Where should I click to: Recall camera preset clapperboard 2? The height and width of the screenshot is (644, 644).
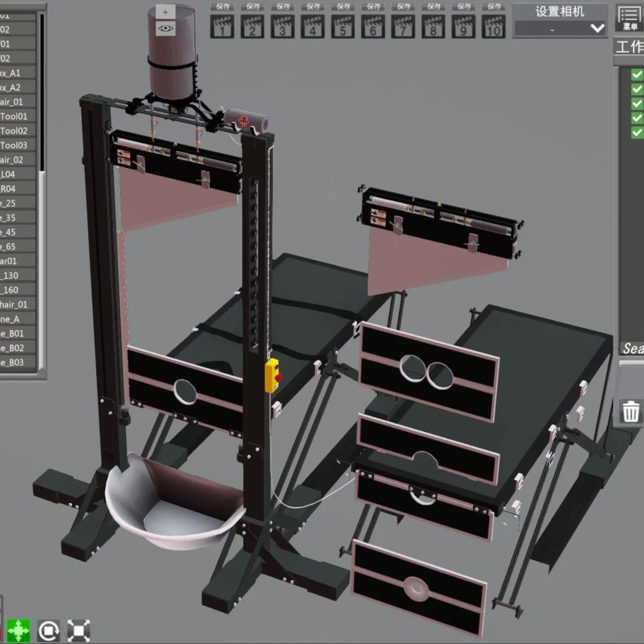pos(252,26)
